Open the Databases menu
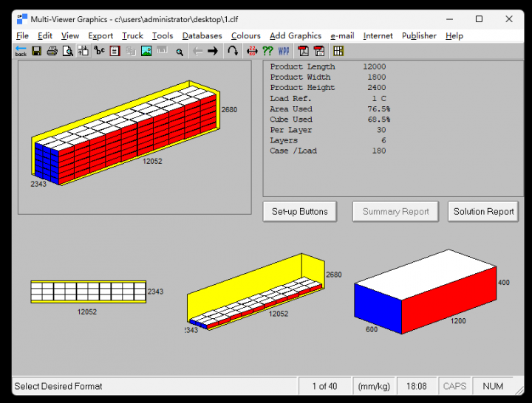Screen dimensions: 532x403 (x=202, y=35)
